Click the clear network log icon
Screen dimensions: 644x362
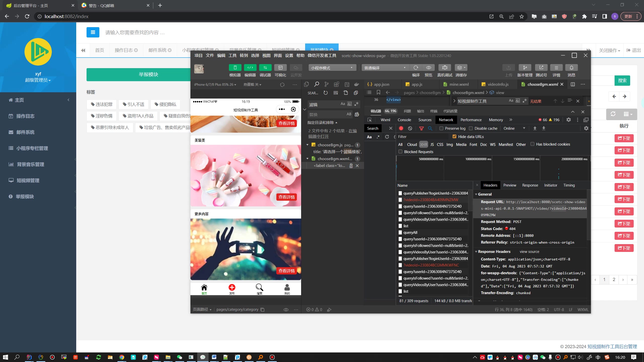click(x=411, y=128)
